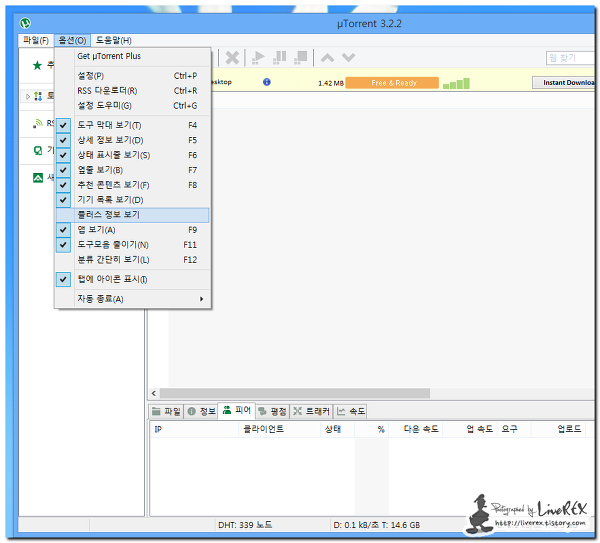
Task: Sort peers by the 상태 column
Action: tap(337, 429)
